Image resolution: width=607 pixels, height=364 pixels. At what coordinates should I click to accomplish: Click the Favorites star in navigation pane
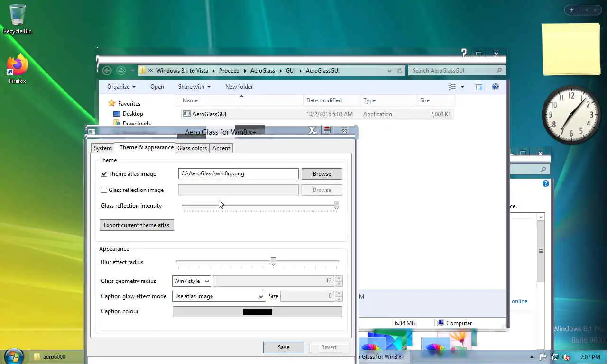[112, 103]
